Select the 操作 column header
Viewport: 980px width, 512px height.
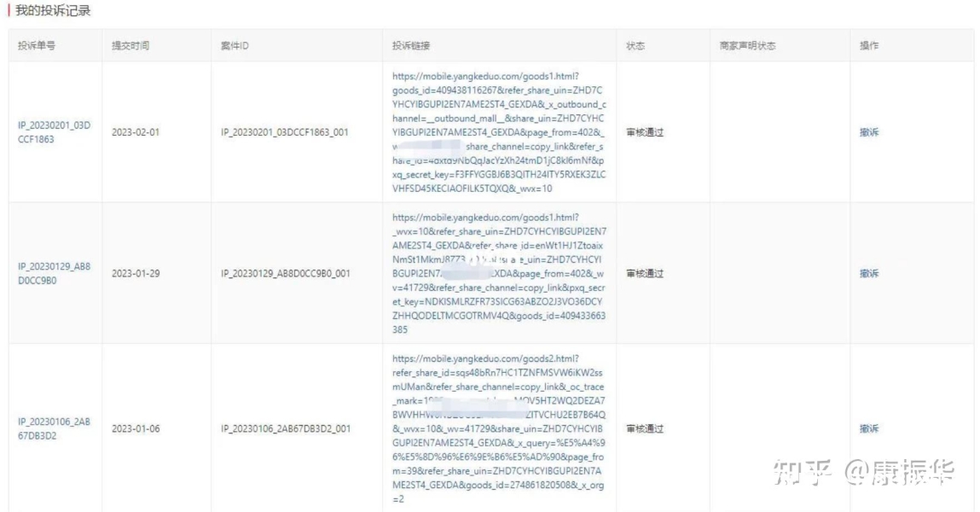[869, 45]
